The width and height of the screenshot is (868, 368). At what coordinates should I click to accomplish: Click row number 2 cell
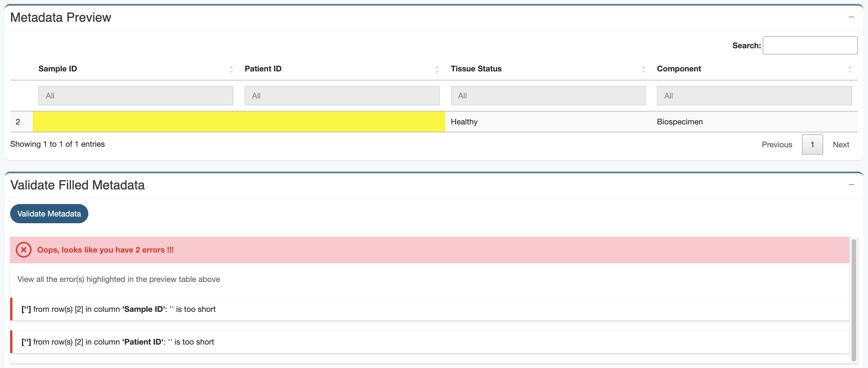click(21, 122)
